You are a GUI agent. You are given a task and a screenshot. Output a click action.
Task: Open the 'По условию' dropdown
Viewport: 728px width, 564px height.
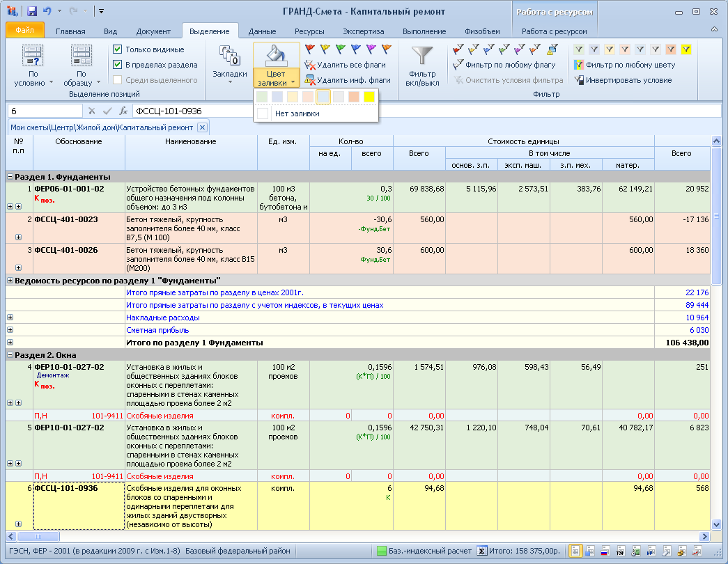click(x=51, y=83)
